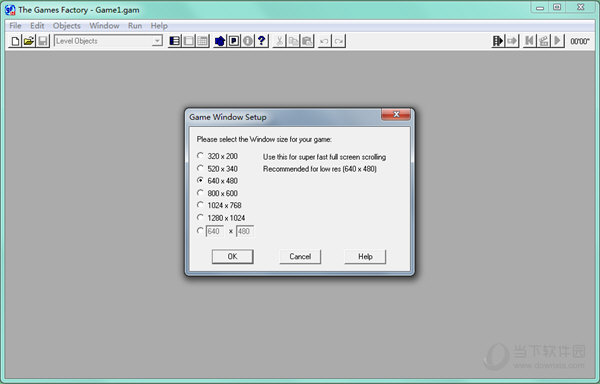
Task: Click the Undo arrow icon
Action: [x=324, y=41]
